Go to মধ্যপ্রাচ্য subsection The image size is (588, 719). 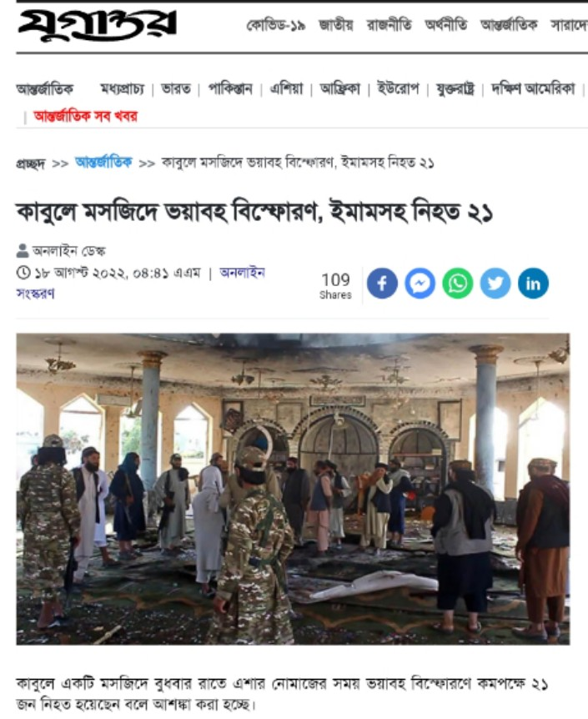click(x=122, y=88)
